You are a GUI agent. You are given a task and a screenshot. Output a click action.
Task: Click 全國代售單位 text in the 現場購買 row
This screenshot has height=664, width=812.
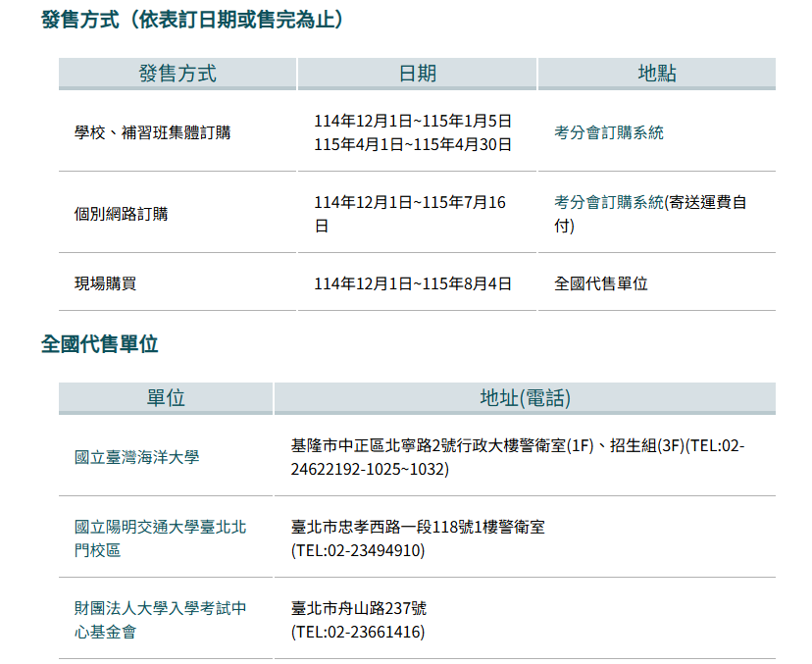click(600, 283)
